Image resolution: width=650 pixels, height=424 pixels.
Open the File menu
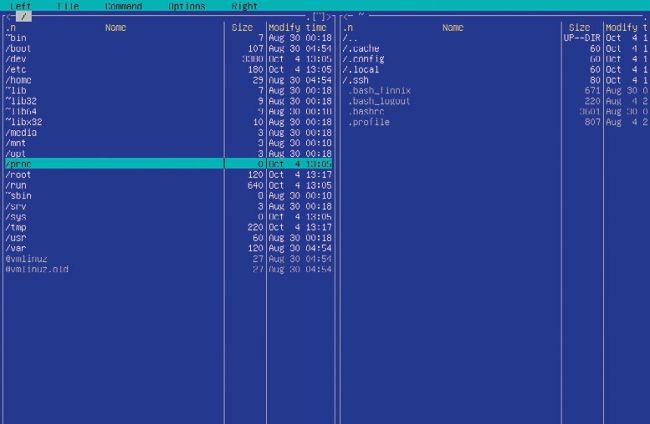click(x=68, y=6)
